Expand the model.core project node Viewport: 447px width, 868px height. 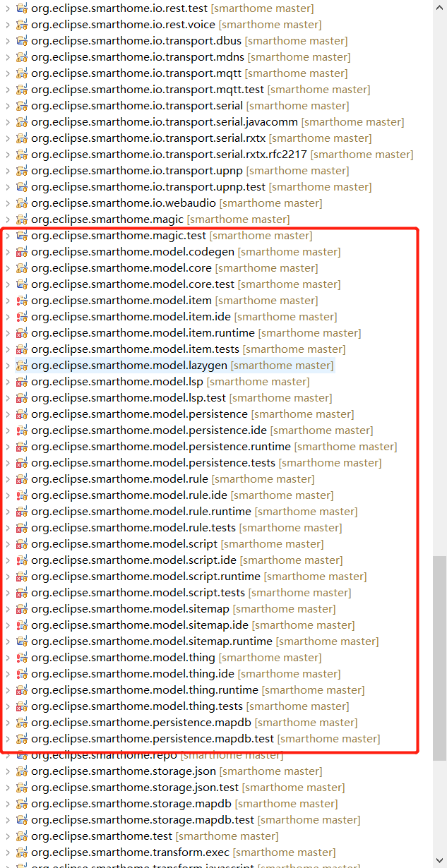point(8,268)
